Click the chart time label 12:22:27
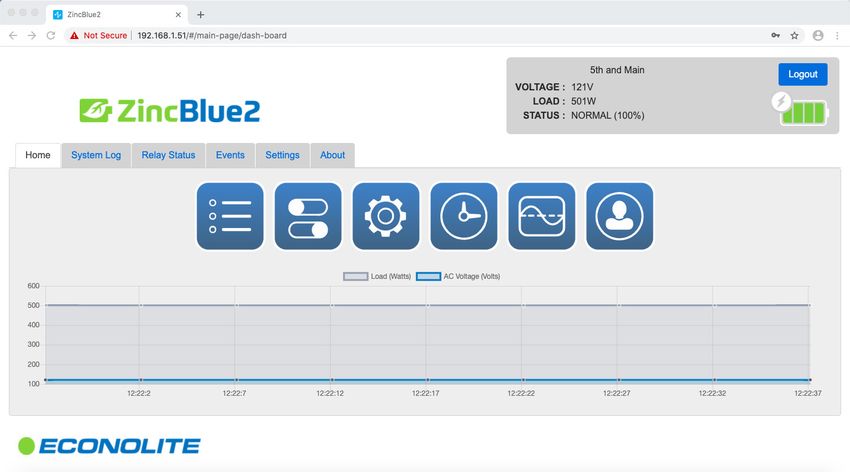The image size is (850, 472). click(617, 393)
